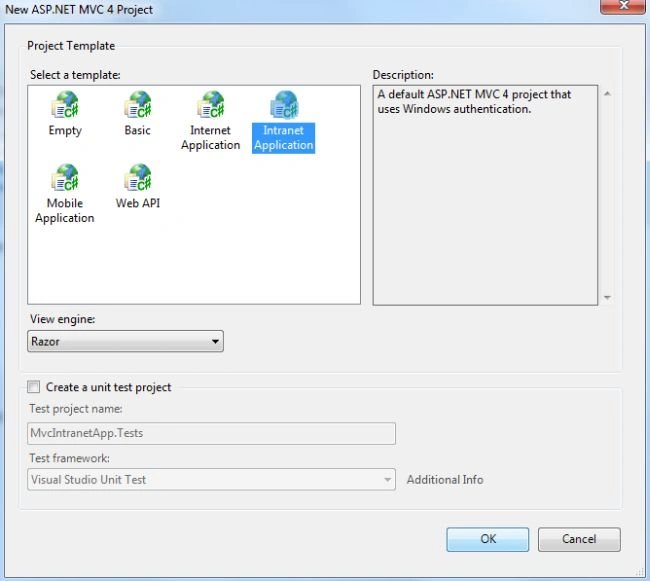This screenshot has width=650, height=581.
Task: Open the Additional Info link
Action: tap(445, 479)
